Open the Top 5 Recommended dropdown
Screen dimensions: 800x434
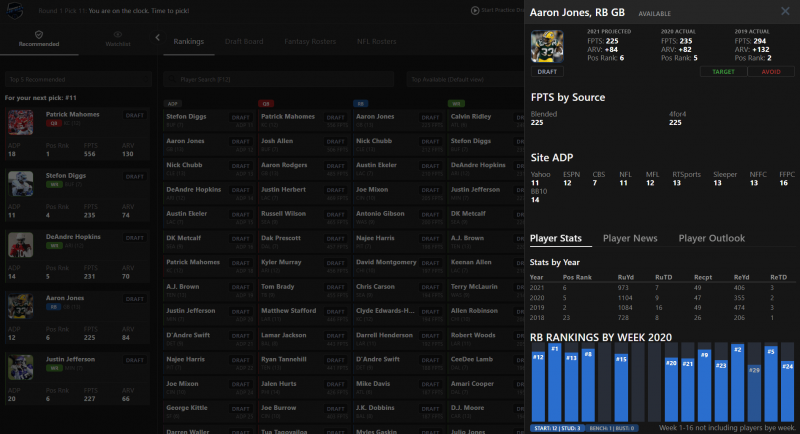point(78,80)
